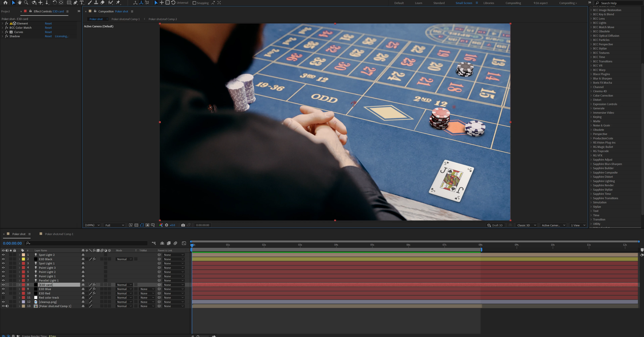Select the Hand tool
The image size is (644, 337).
[19, 3]
